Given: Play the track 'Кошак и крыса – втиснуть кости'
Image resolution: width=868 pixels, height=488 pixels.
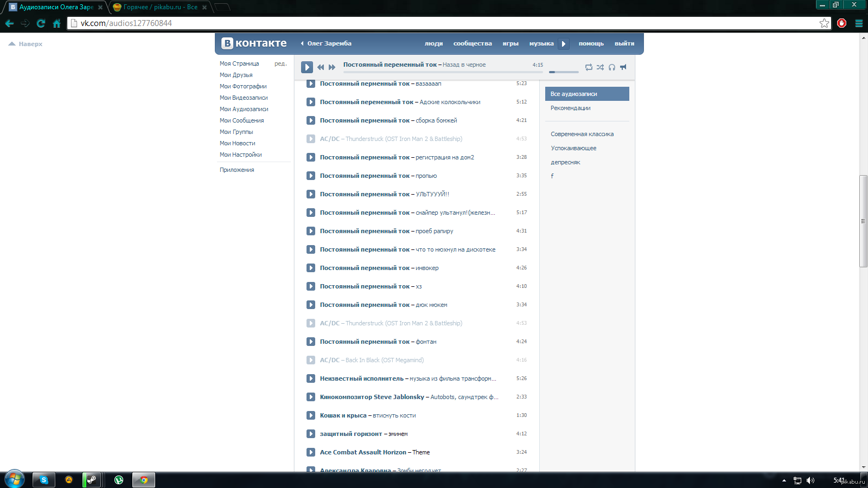Looking at the screenshot, I should click(x=311, y=415).
